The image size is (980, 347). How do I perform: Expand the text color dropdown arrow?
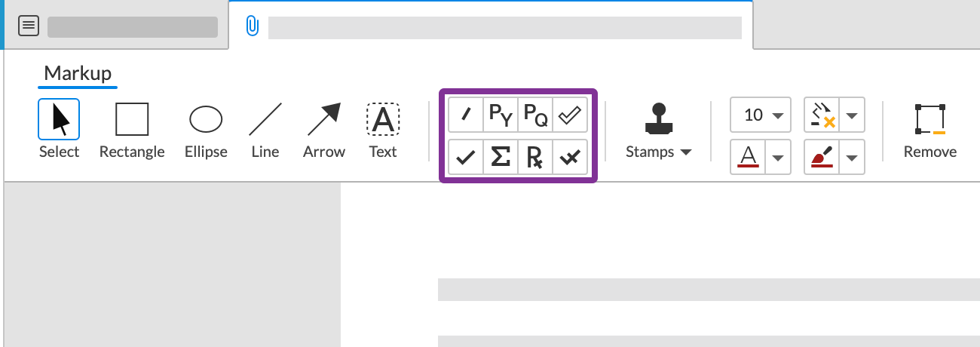pos(779,158)
